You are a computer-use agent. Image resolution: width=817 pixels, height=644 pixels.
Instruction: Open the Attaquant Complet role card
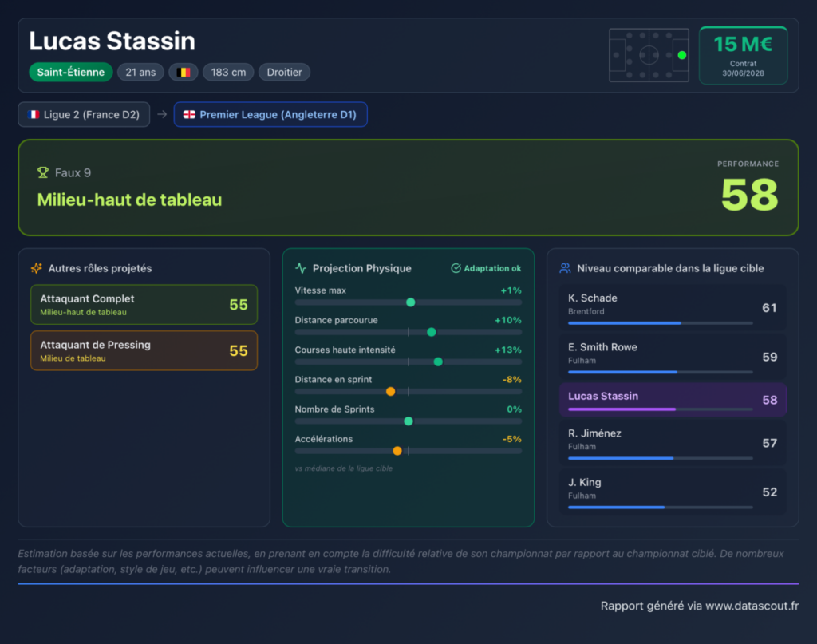(144, 305)
